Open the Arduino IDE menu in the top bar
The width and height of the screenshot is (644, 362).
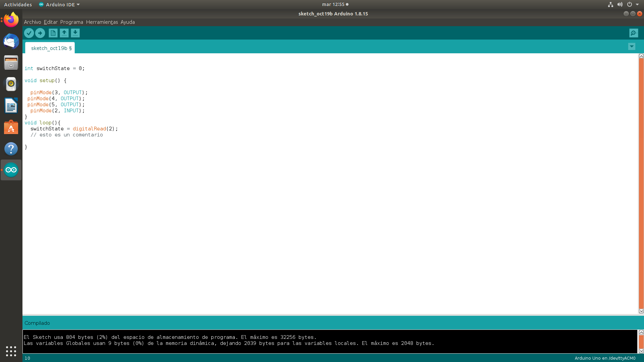(59, 4)
